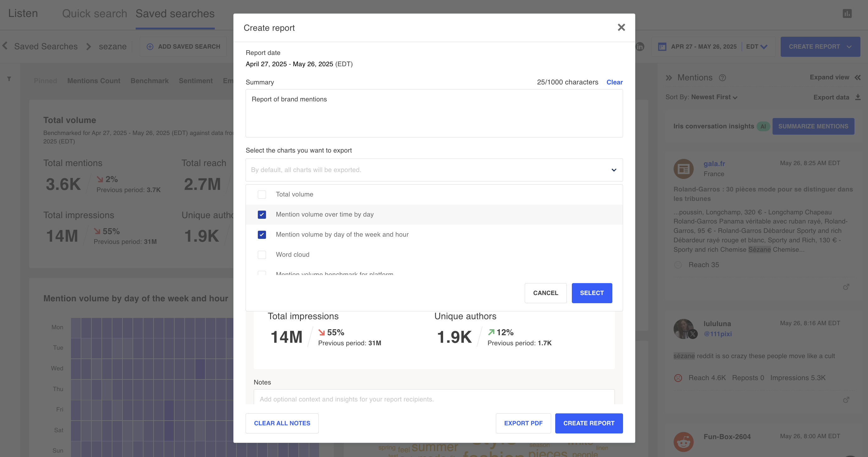
Task: Check the Total volume checkbox
Action: (262, 194)
